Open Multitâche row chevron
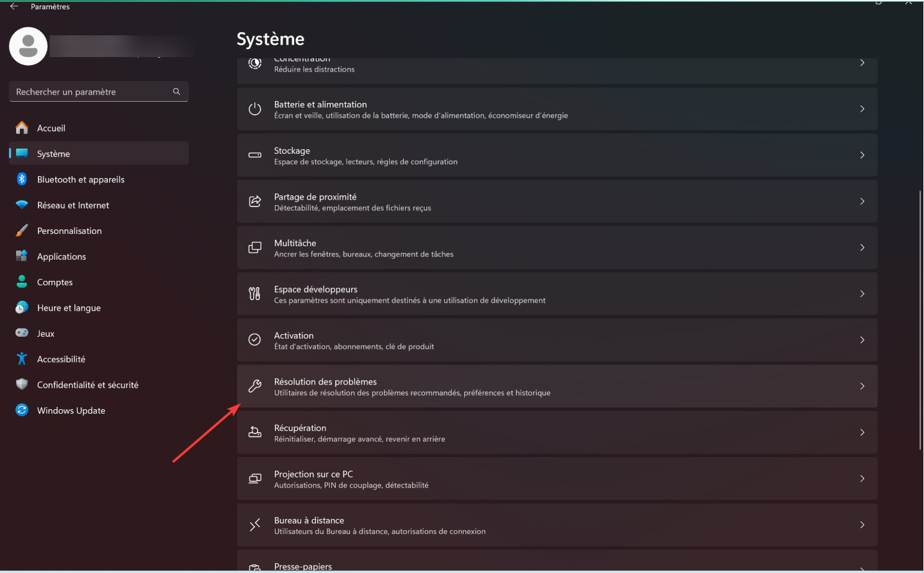924x573 pixels. click(x=863, y=247)
